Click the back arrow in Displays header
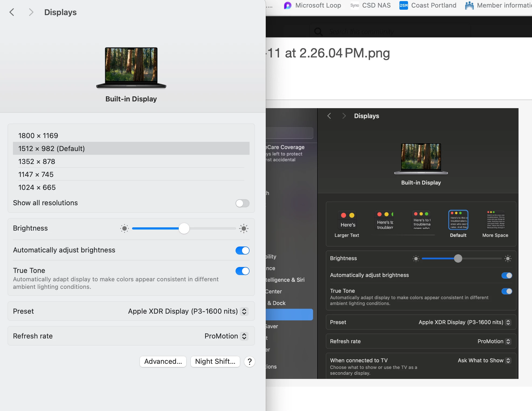The image size is (532, 411). pyautogui.click(x=12, y=12)
